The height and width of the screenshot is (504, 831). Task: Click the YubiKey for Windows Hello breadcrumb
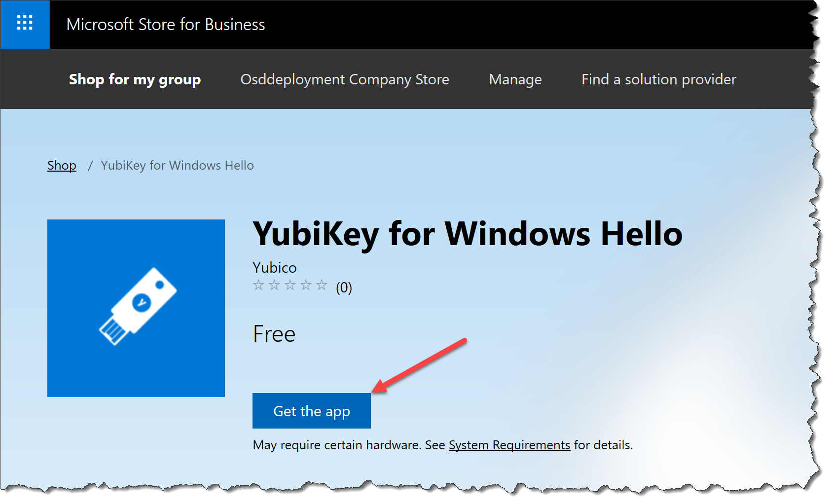[177, 165]
